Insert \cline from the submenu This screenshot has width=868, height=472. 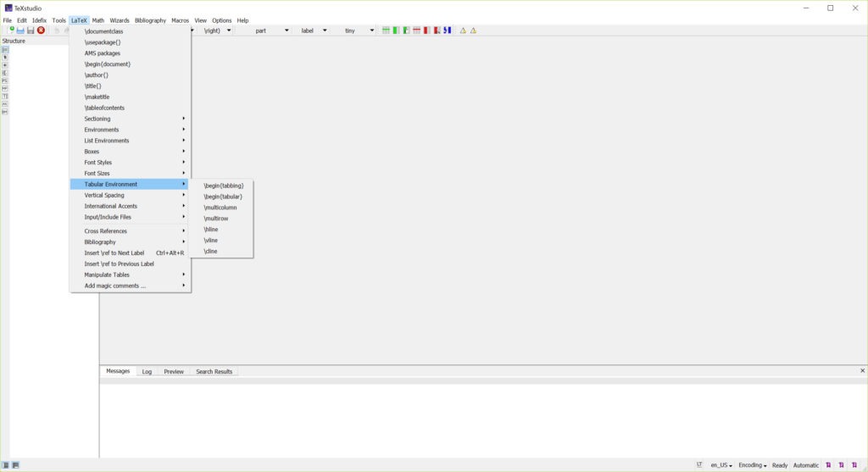click(x=221, y=251)
